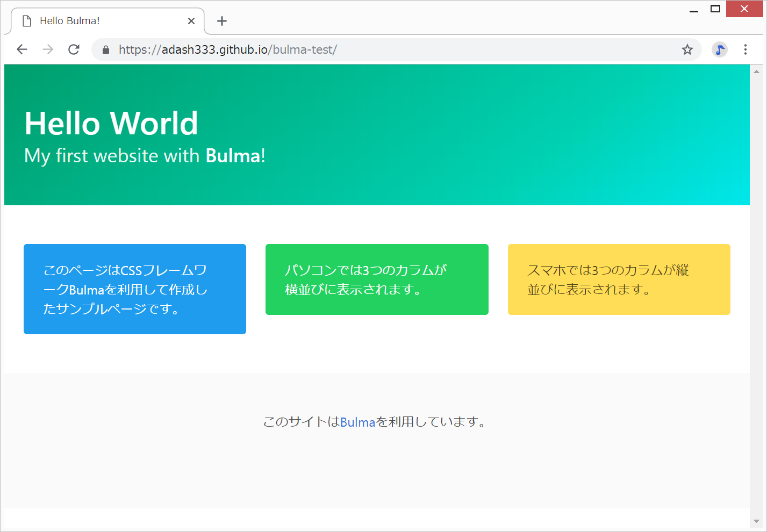Screen dimensions: 767x532
Task: Reload the page with refresh icon
Action: point(74,49)
